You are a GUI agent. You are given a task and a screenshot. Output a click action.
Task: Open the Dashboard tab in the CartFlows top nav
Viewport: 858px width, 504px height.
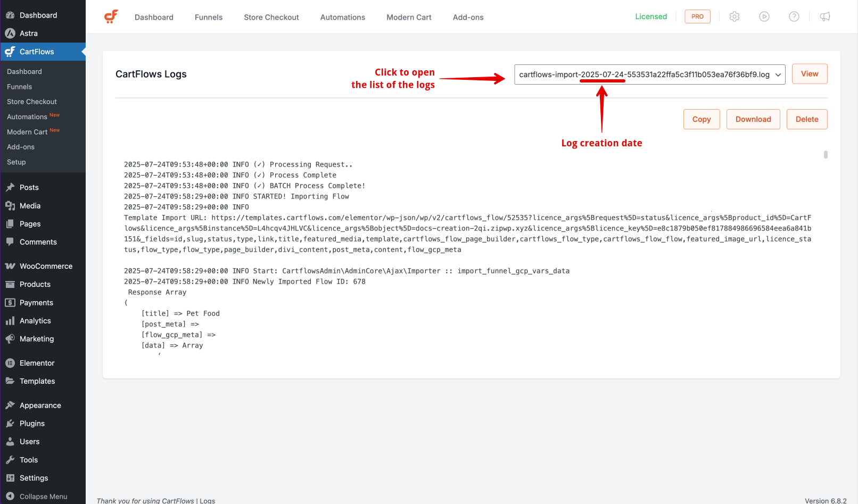tap(154, 17)
